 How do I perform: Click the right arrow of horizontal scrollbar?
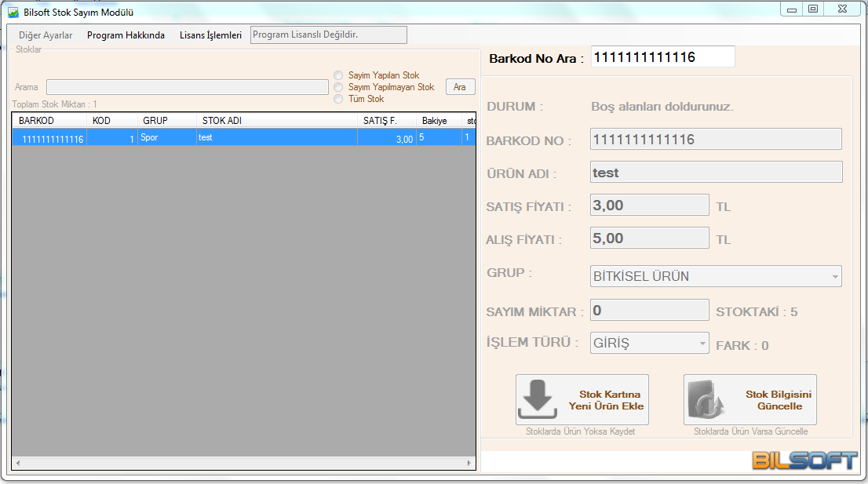tap(469, 463)
